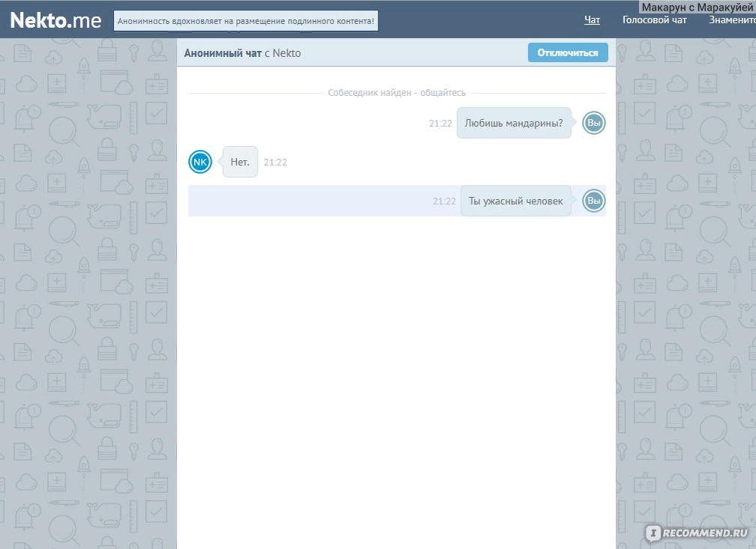This screenshot has width=756, height=549.
Task: Select the message Ты ужасный человек
Action: tap(515, 201)
